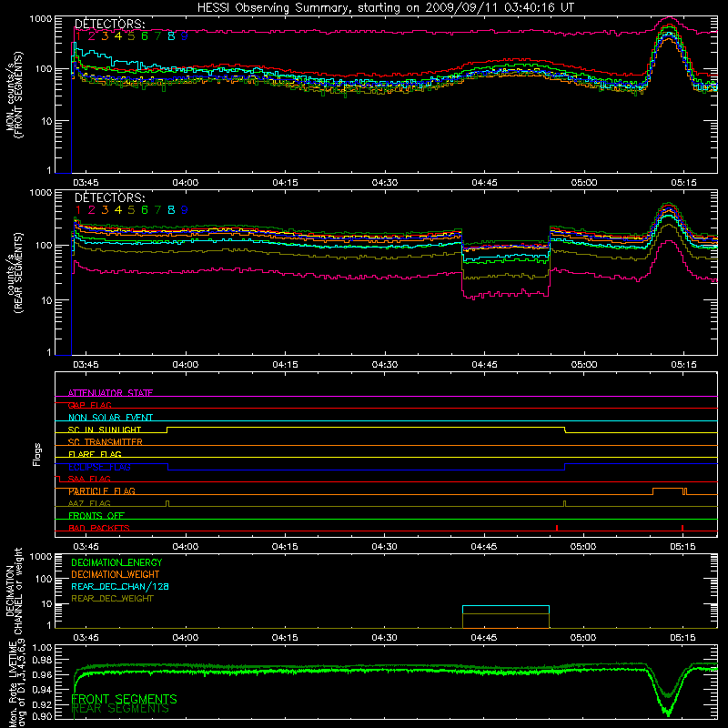Select the ATTENUATOR_STATE flag label
Viewport: 728px width, 728px height.
[110, 393]
